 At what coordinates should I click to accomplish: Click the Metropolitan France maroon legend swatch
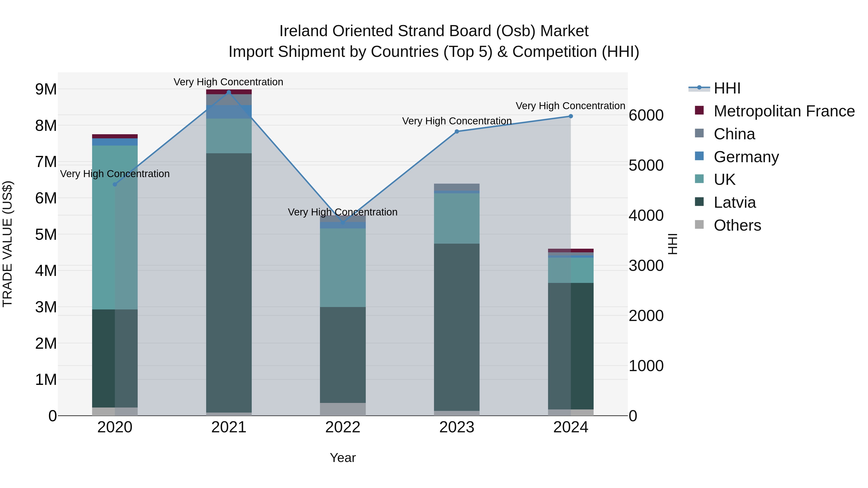(699, 110)
